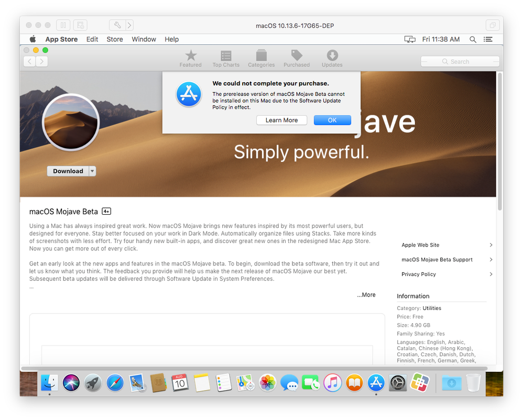Open the Edit menu
Image resolution: width=523 pixels, height=420 pixels.
point(92,39)
